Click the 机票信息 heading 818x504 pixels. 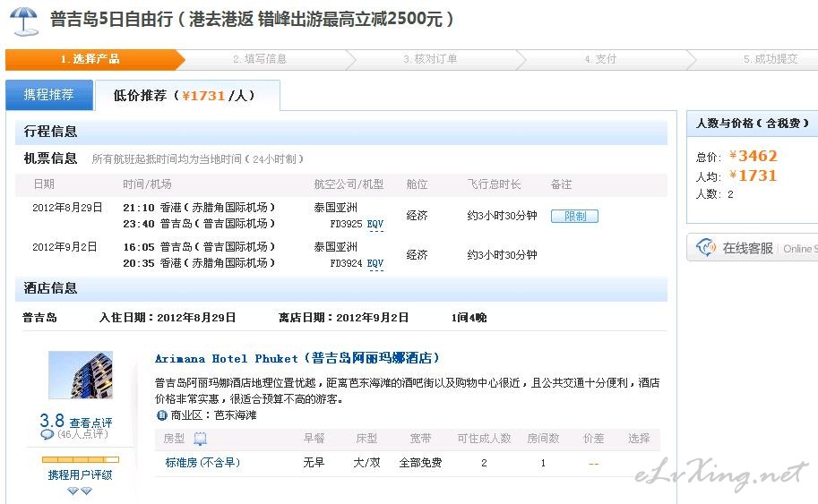[x=50, y=158]
